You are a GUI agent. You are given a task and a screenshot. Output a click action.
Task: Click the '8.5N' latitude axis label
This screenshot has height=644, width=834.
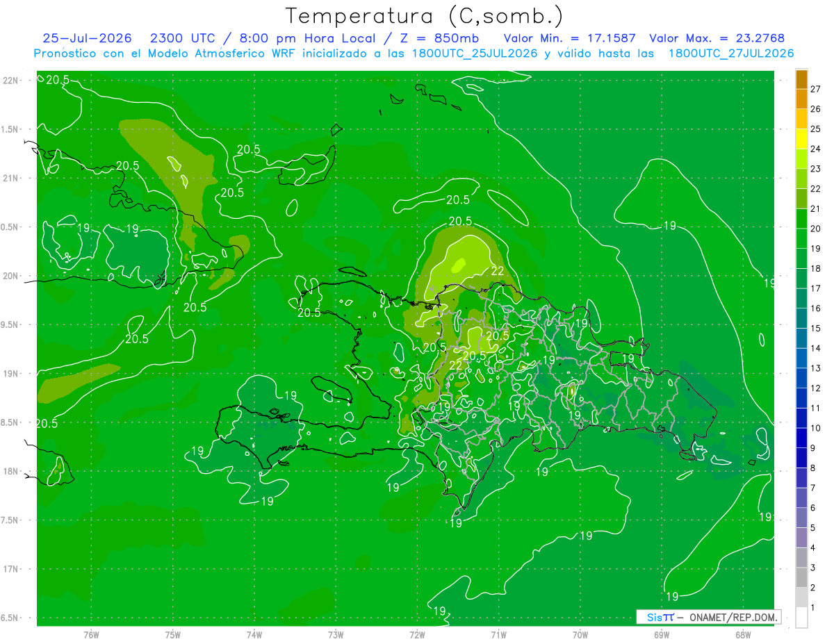click(x=10, y=423)
